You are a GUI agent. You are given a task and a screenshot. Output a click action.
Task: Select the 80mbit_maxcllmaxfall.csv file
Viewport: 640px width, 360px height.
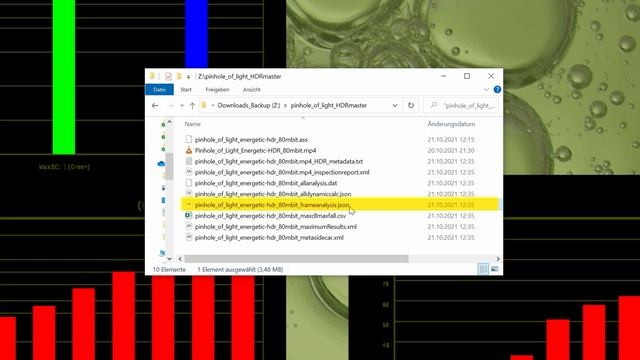270,216
